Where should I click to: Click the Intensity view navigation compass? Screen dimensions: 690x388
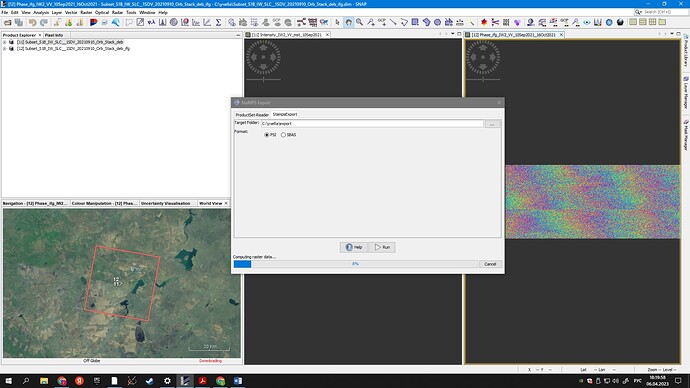(263, 57)
